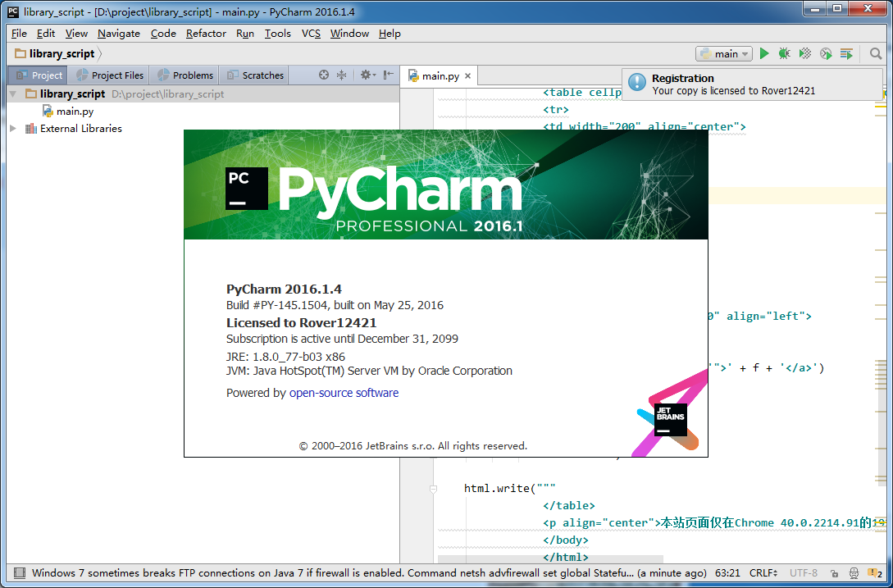Screen dimensions: 893x588
Task: Collapse the library_script project root node
Action: (x=13, y=94)
